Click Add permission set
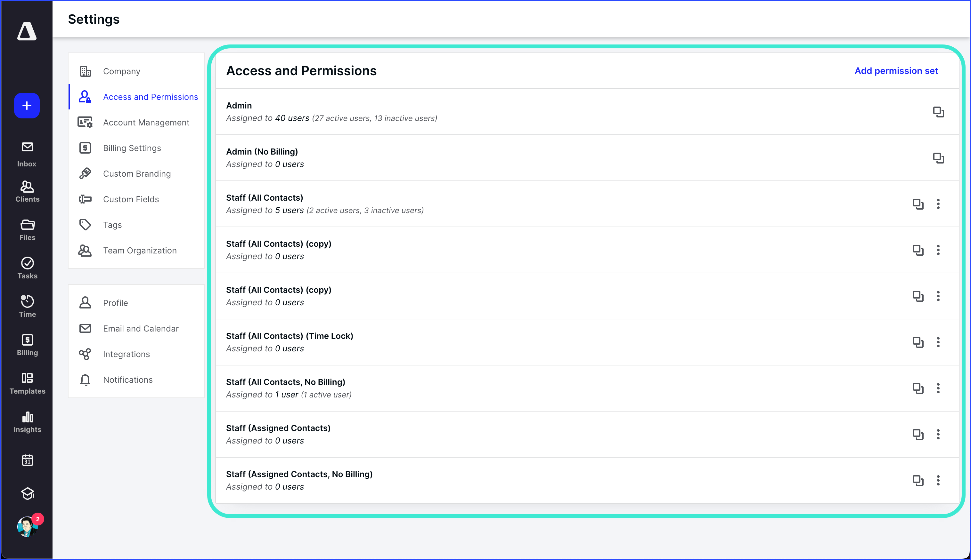Viewport: 971px width, 560px height. click(x=896, y=71)
